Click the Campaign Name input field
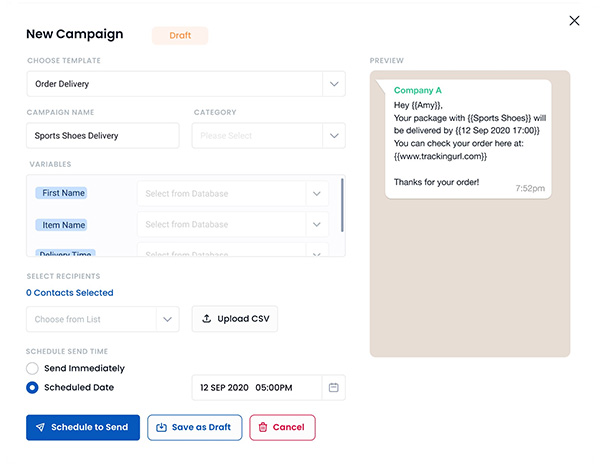This screenshot has height=468, width=600. click(103, 135)
